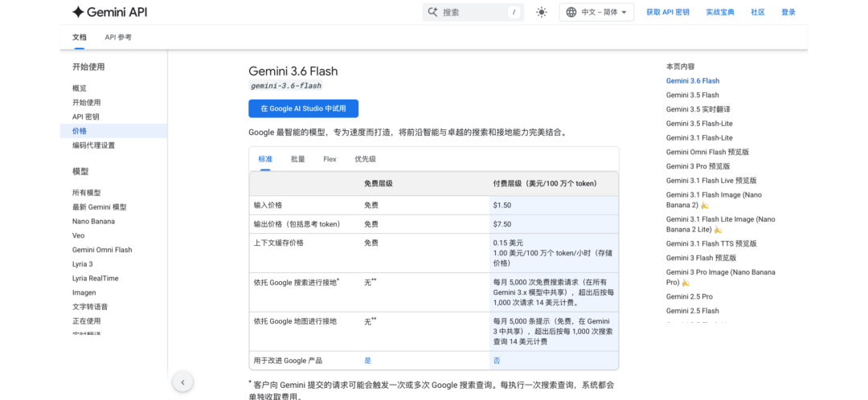Viewport: 868px width, 400px height.
Task: Click the globe language icon
Action: [571, 12]
